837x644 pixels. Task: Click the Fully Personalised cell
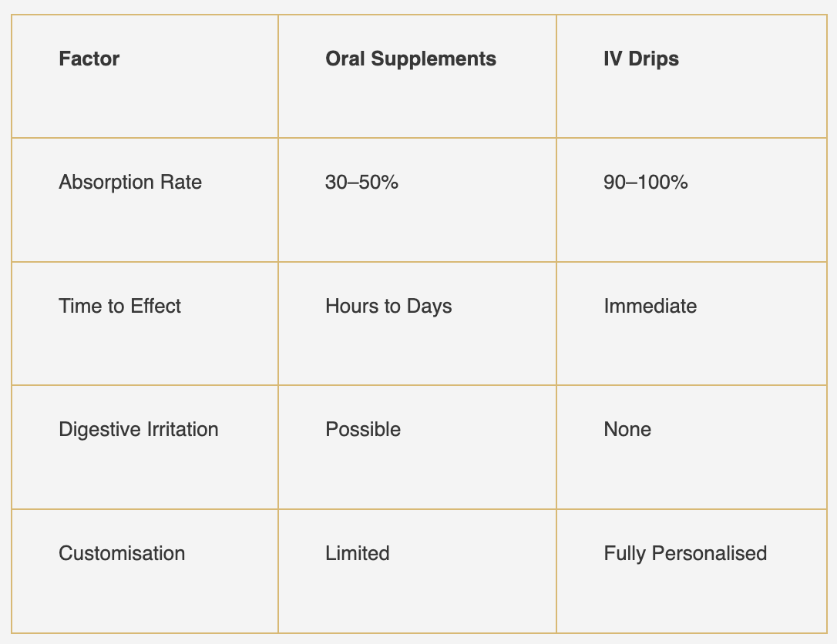pyautogui.click(x=685, y=553)
